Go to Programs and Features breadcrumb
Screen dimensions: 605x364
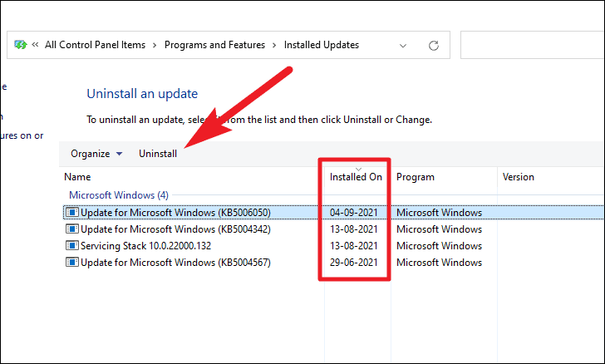(214, 45)
